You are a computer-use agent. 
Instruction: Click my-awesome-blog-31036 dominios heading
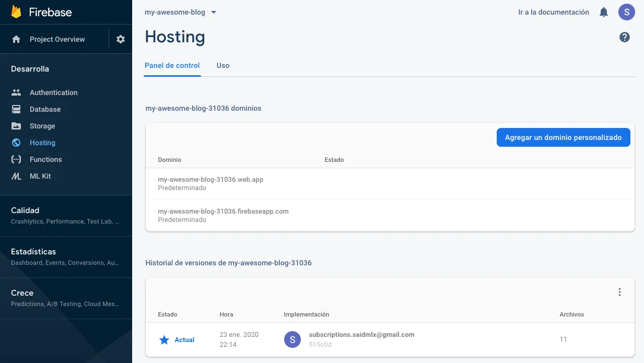point(203,108)
